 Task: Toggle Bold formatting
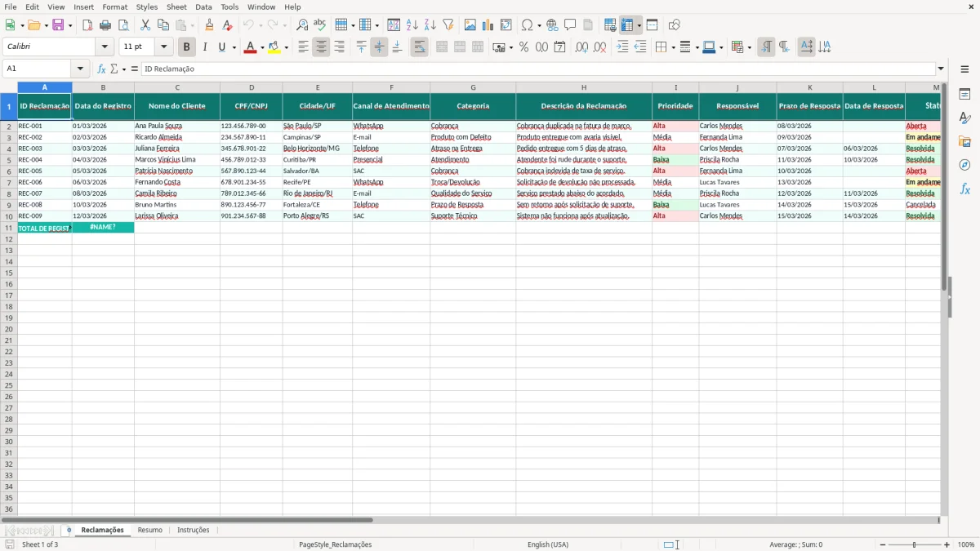click(187, 47)
